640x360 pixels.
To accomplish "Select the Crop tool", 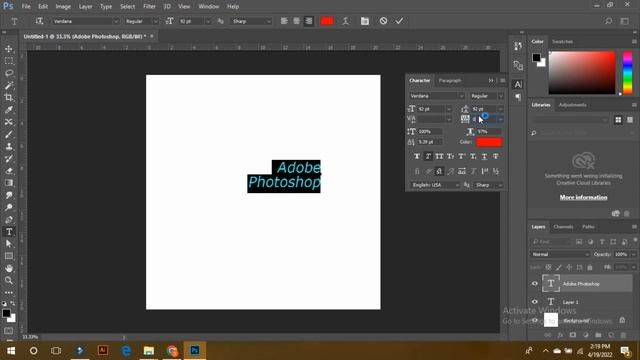I will click(9, 98).
